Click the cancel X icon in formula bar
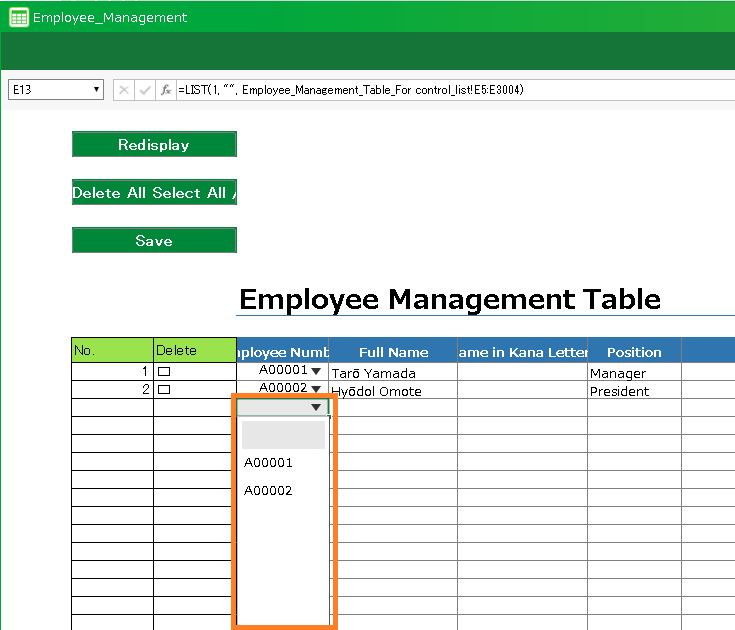 124,90
